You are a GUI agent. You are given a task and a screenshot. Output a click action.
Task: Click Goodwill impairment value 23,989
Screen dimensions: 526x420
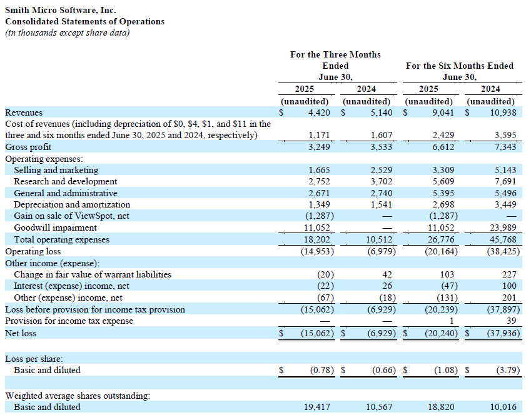pos(503,228)
